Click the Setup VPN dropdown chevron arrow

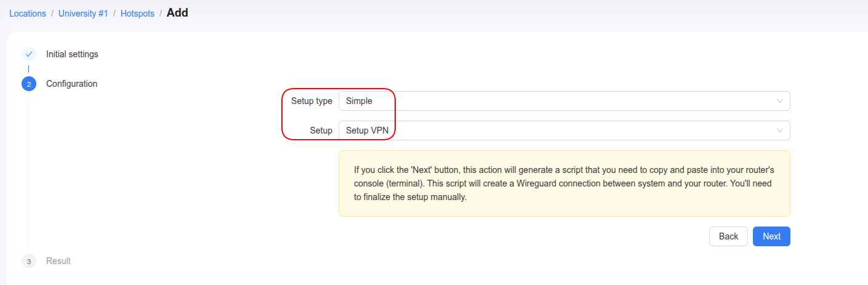coord(780,130)
